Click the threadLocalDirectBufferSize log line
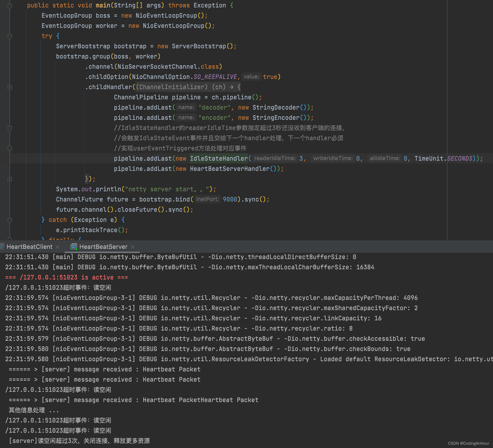Viewport: 493px width, 448px height. [181, 257]
